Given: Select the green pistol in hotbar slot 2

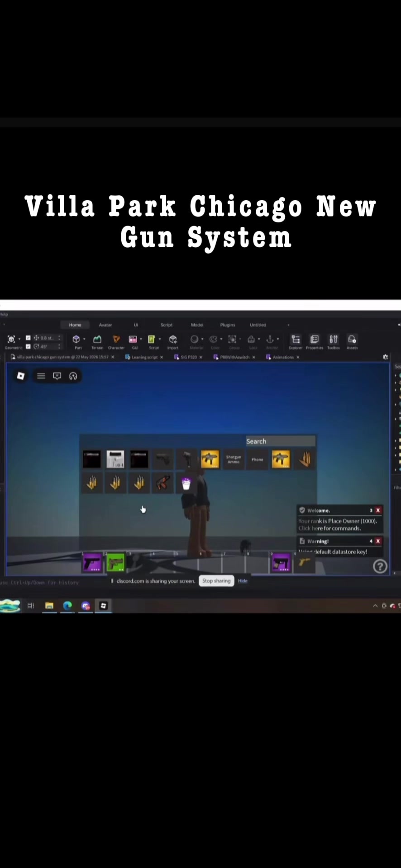Looking at the screenshot, I should pos(115,563).
